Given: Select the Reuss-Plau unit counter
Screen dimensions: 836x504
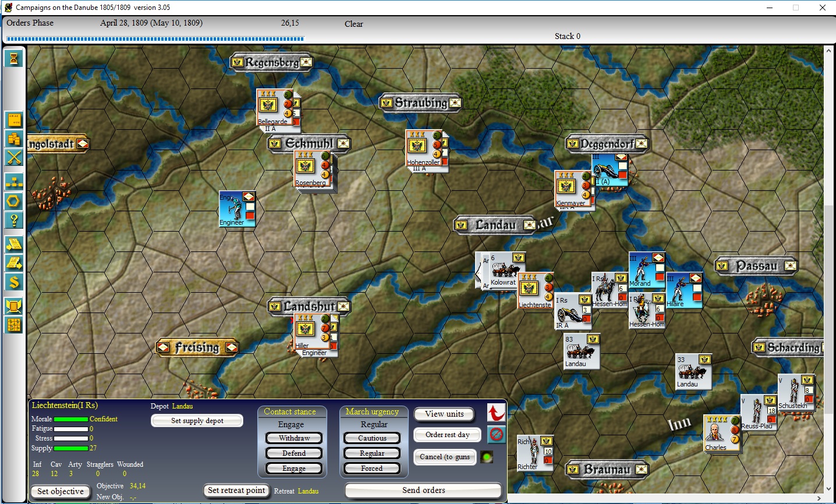Looking at the screenshot, I should [759, 413].
